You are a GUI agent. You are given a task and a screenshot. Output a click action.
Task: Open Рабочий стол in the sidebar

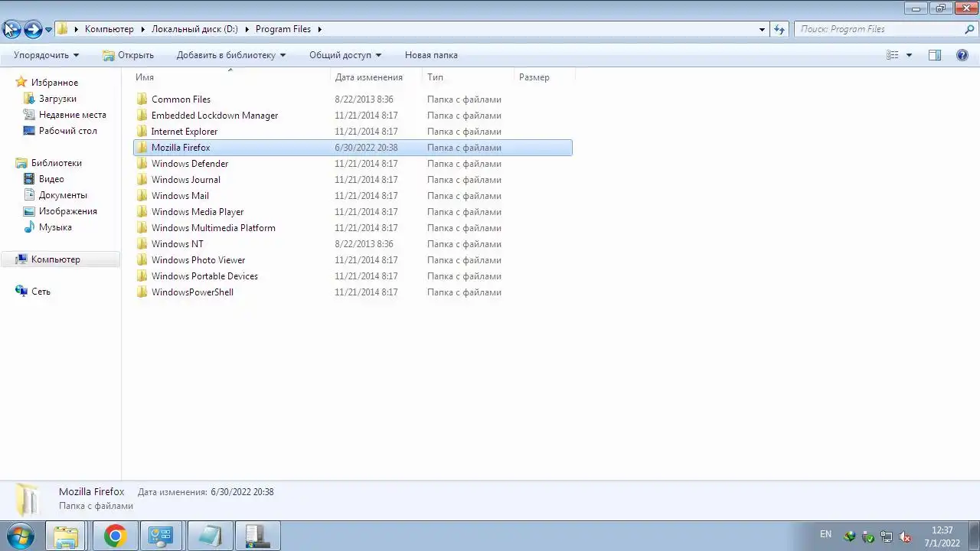[x=67, y=131]
